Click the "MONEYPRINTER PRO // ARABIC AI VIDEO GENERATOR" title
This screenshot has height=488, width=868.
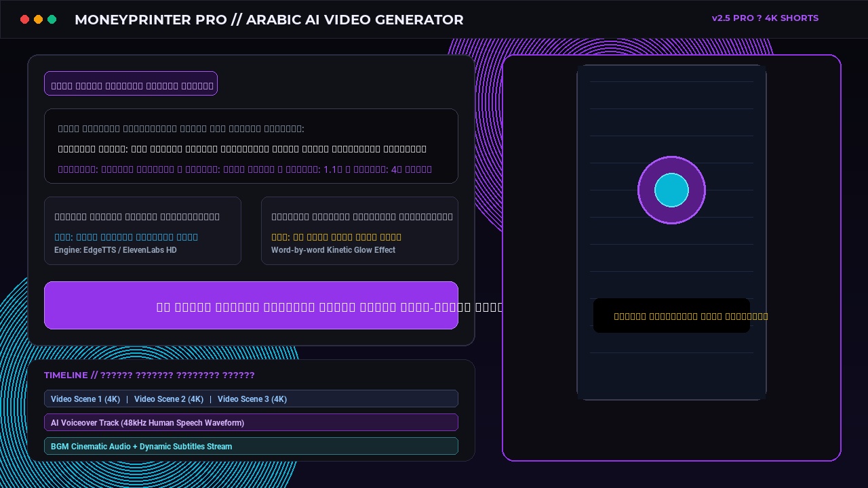(x=269, y=20)
